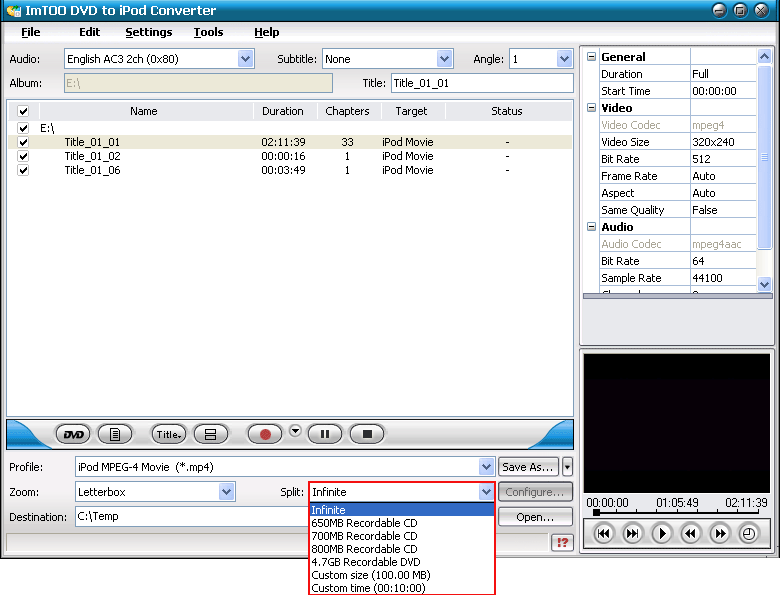Select 700MB Recordable CD split option
The width and height of the screenshot is (780, 595).
(401, 536)
